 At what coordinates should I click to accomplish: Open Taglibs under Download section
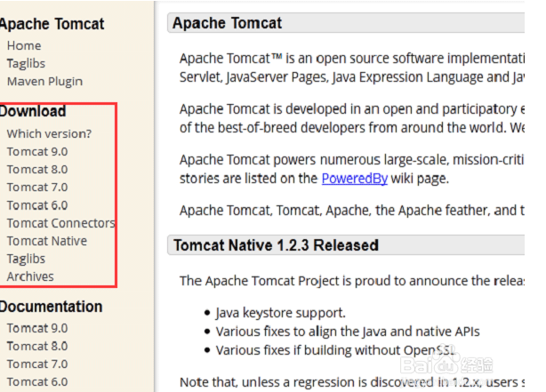click(26, 259)
